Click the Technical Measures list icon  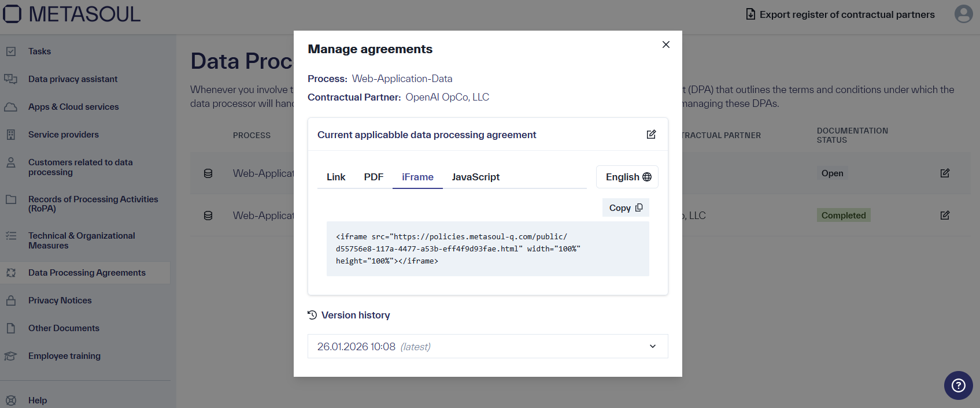coord(10,236)
